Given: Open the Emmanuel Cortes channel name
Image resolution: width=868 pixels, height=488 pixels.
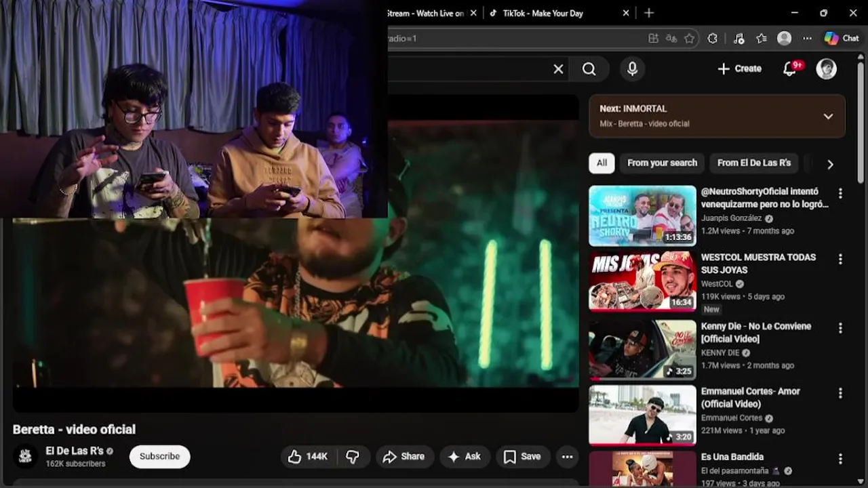Looking at the screenshot, I should (x=732, y=418).
